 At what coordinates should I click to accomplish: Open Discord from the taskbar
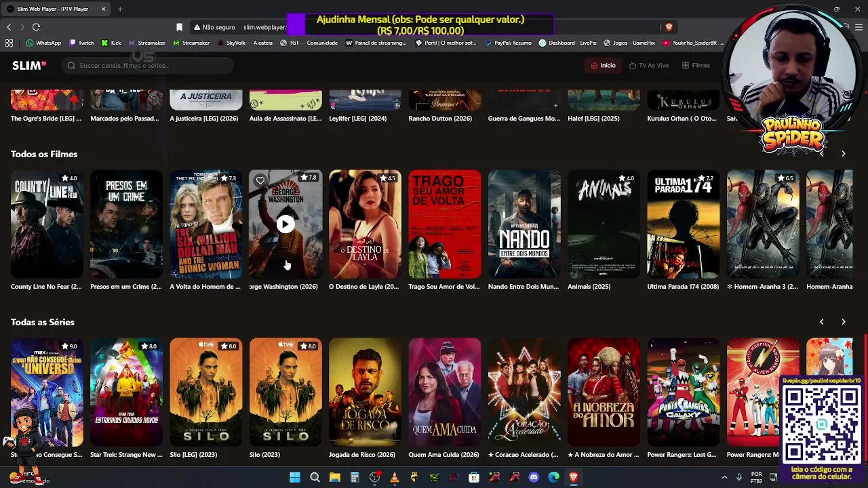[x=534, y=477]
